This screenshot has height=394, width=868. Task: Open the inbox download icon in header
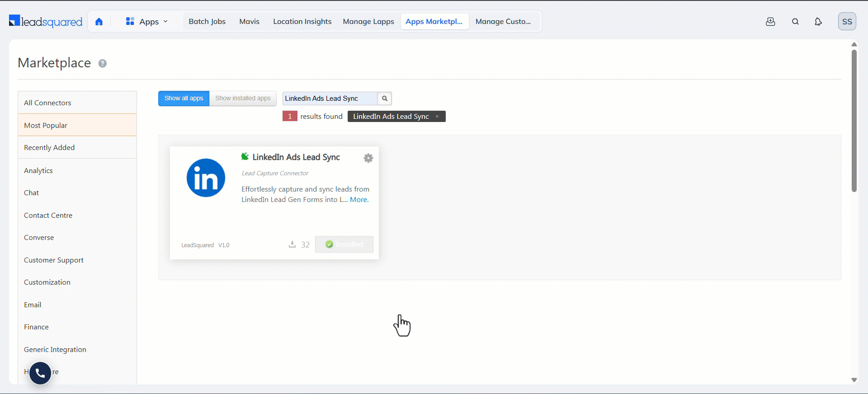pos(771,22)
